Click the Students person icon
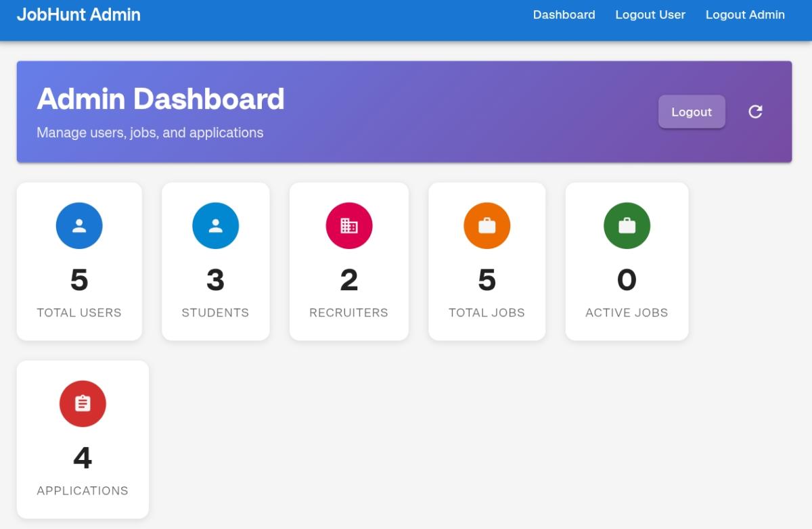 click(x=215, y=226)
